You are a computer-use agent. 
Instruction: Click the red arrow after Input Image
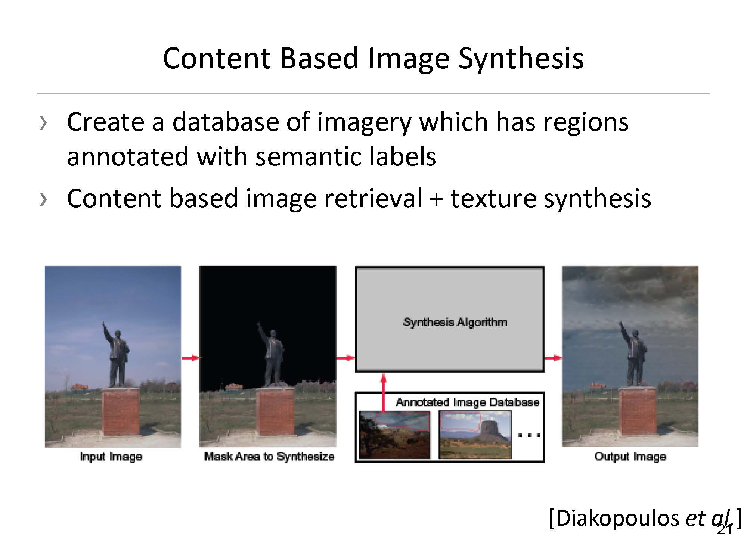coord(190,358)
